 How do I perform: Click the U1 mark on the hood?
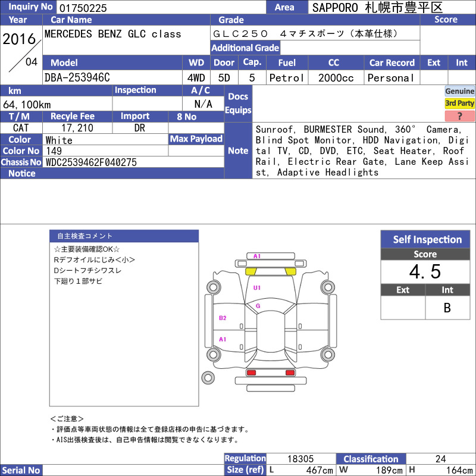[257, 288]
